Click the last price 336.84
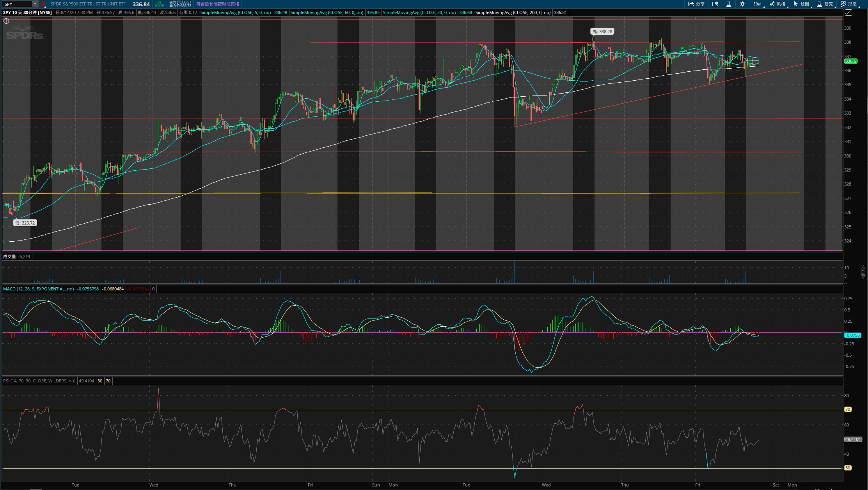Screen dimensions: 868x490 pyautogui.click(x=141, y=4)
